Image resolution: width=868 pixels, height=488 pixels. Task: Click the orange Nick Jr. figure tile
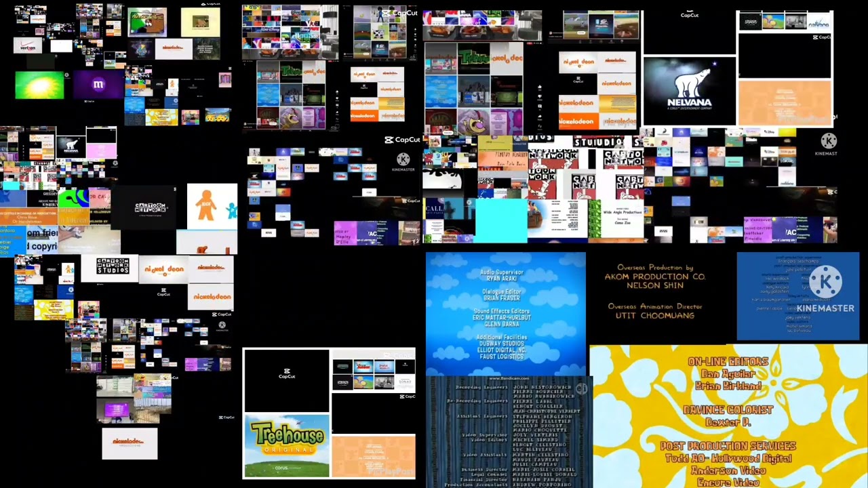tap(212, 206)
